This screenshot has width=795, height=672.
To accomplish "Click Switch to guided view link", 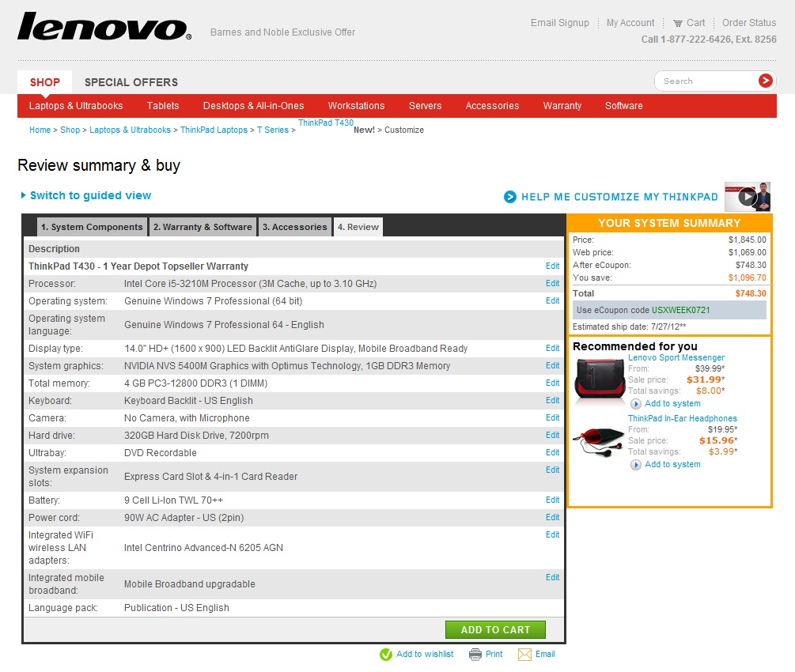I will [x=90, y=195].
